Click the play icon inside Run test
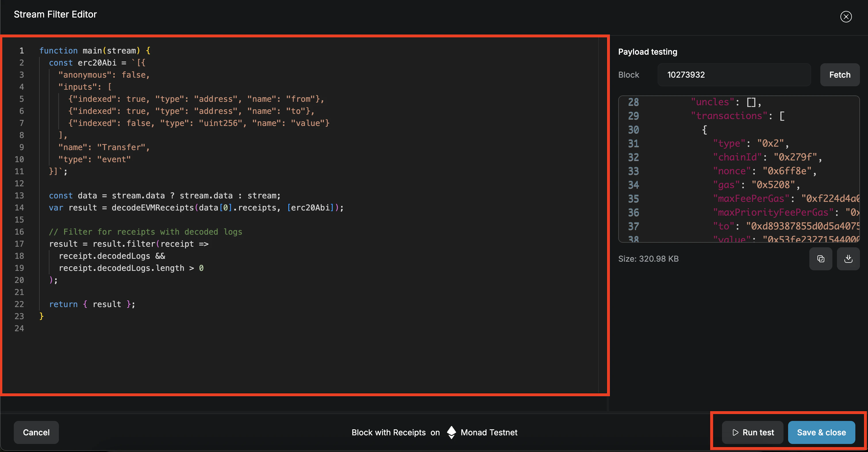 click(735, 432)
